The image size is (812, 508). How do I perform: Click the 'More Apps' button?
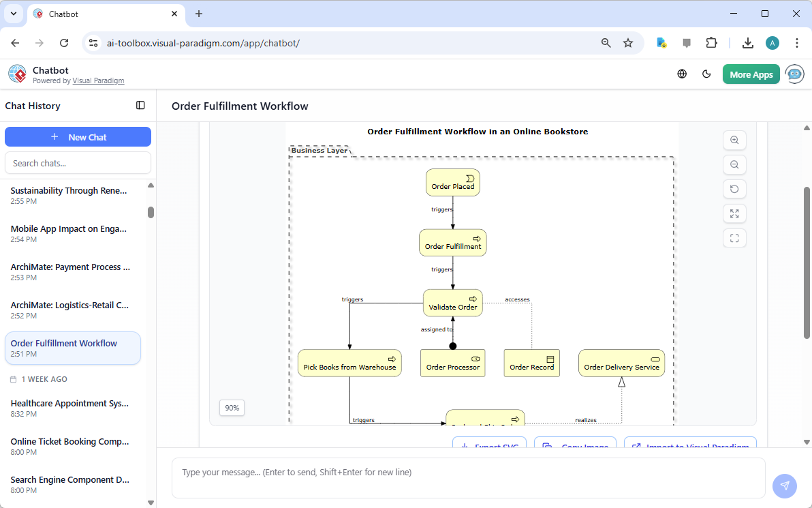pyautogui.click(x=751, y=74)
